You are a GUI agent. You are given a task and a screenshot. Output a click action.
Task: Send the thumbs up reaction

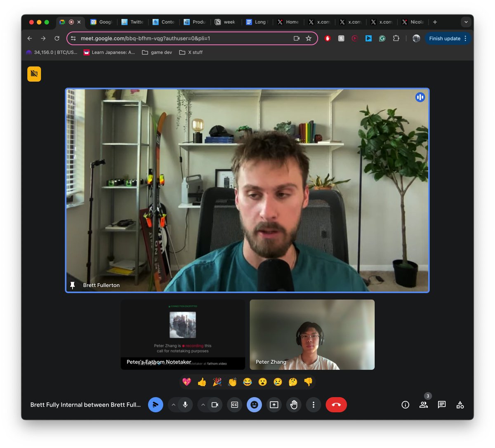coord(202,382)
